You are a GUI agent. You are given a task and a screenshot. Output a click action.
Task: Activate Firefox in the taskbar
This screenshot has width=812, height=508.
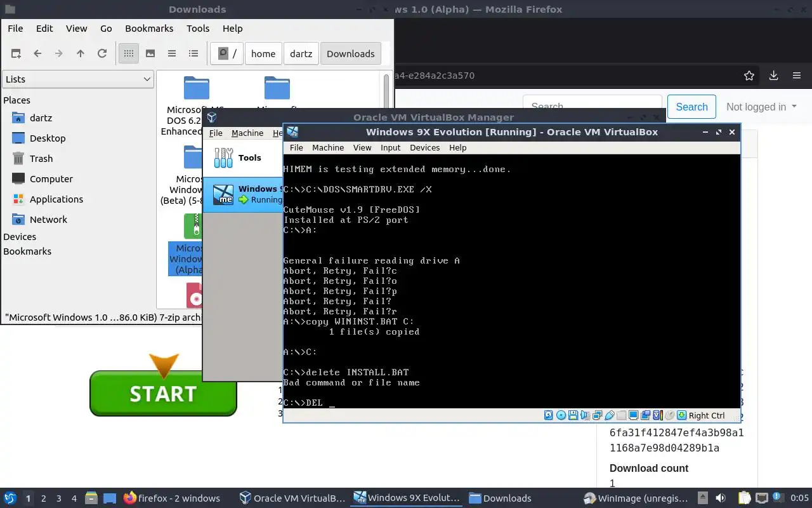[172, 498]
